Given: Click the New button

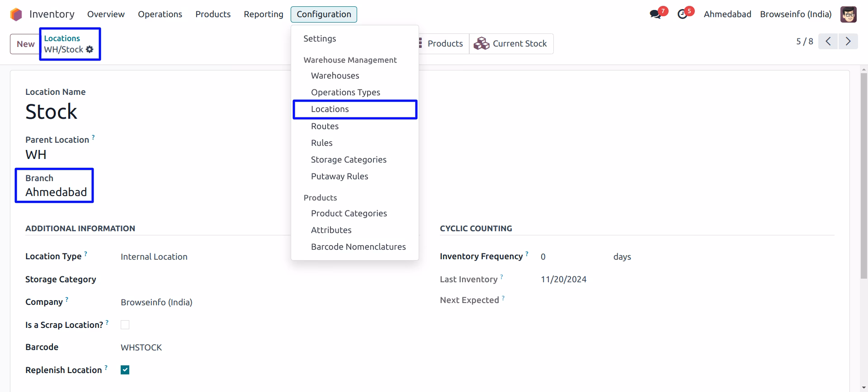Looking at the screenshot, I should coord(25,44).
